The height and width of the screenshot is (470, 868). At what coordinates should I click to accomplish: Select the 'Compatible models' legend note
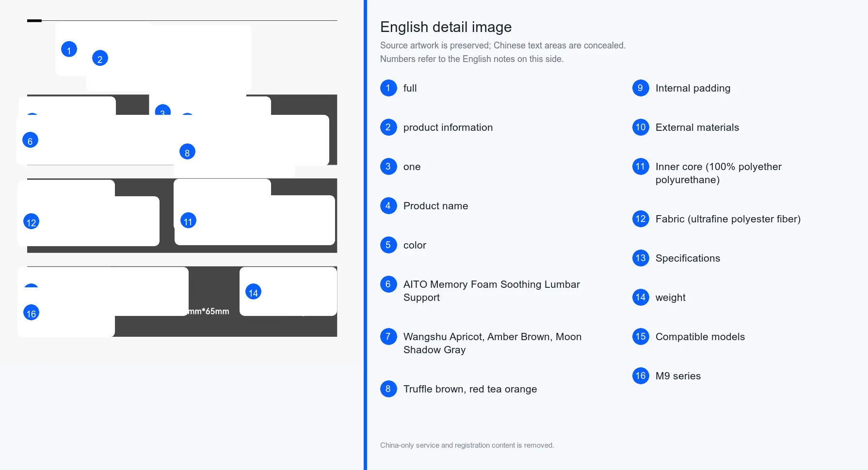click(x=700, y=337)
